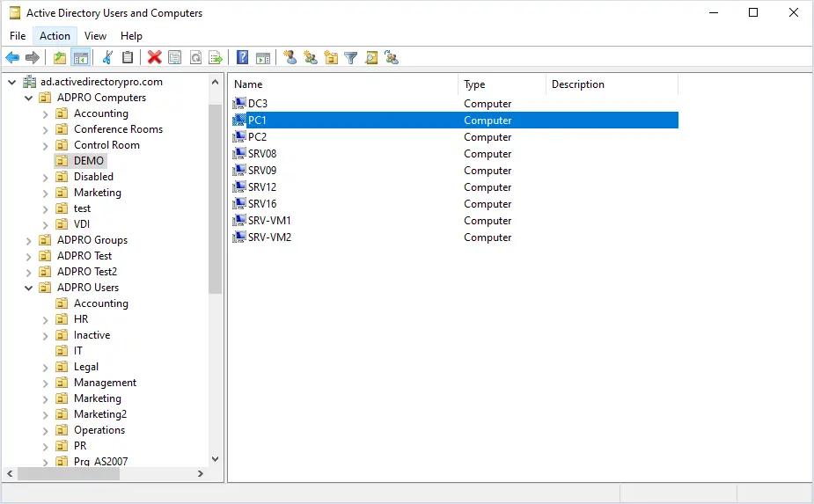Click the Forward arrow toolbar icon
The image size is (814, 504).
coord(33,58)
